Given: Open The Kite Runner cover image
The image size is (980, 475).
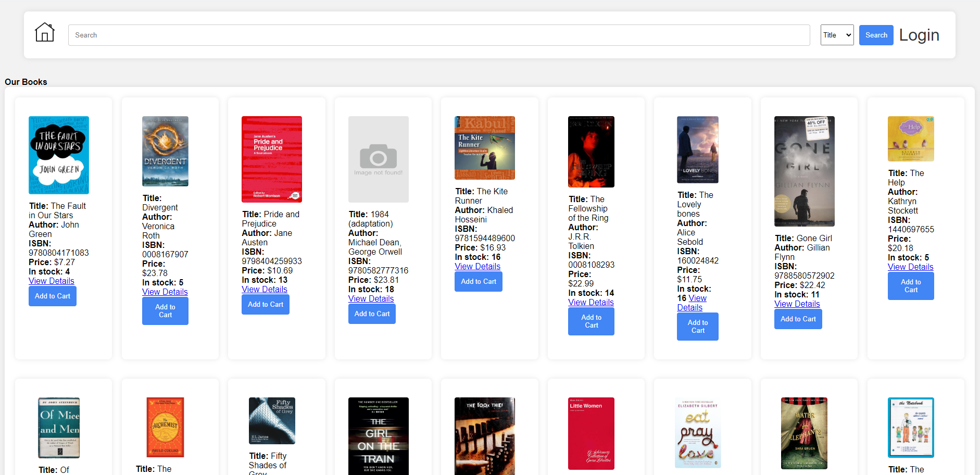Looking at the screenshot, I should coord(485,148).
